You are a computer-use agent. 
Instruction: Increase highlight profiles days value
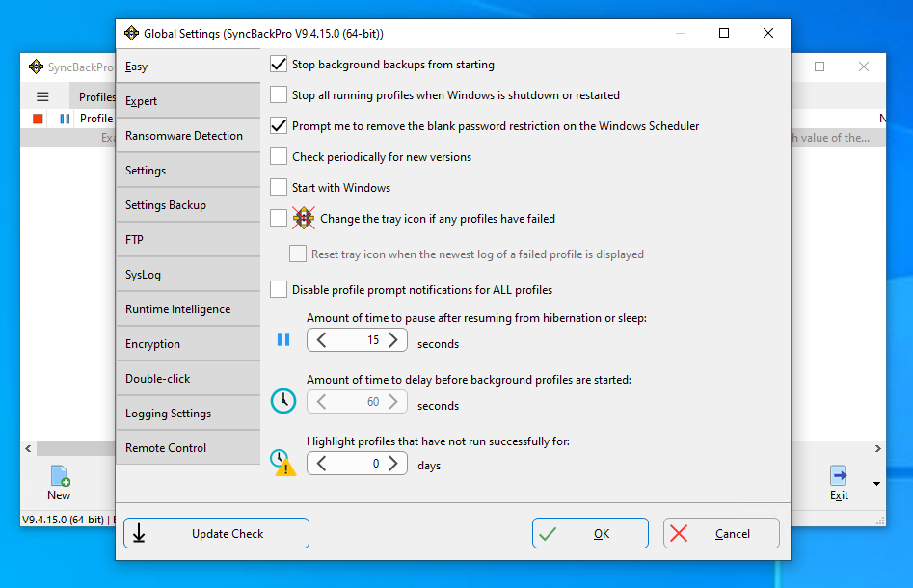[x=393, y=464]
